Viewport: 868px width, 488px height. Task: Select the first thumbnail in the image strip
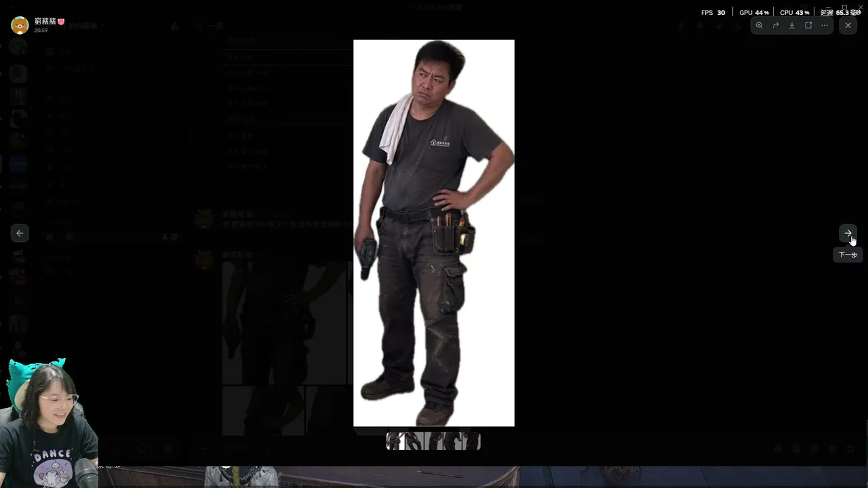pyautogui.click(x=395, y=441)
